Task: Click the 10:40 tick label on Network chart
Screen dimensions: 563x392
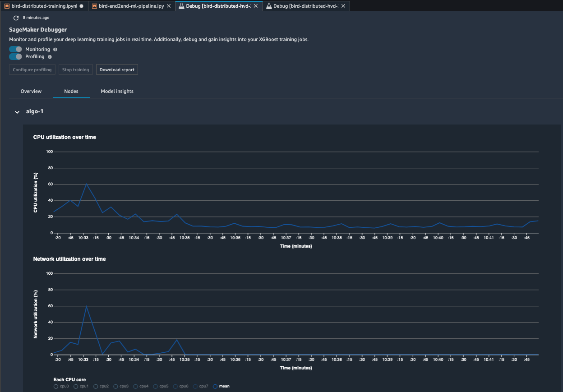Action: (x=438, y=360)
